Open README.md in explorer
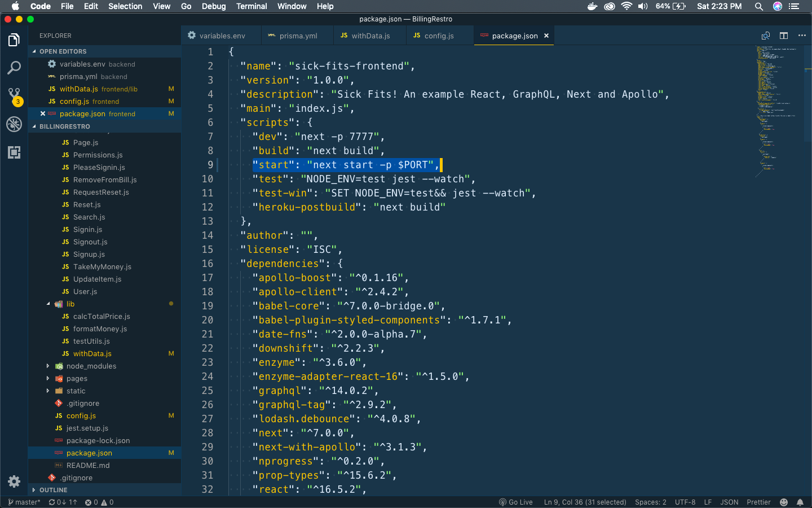This screenshot has height=508, width=812. [x=88, y=465]
